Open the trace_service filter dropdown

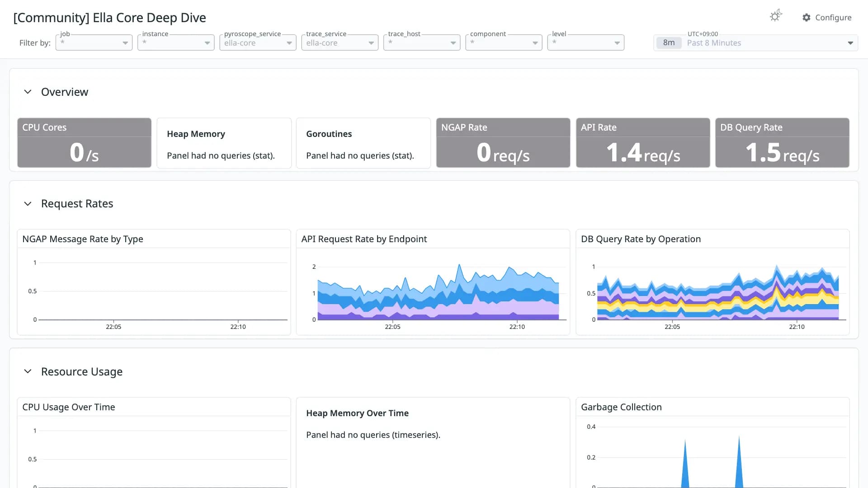pyautogui.click(x=340, y=42)
